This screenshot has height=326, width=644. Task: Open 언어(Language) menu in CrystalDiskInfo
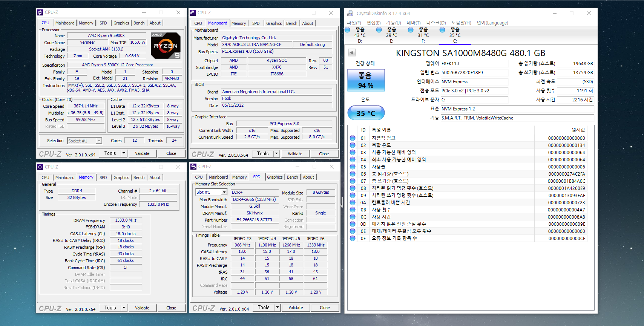492,23
